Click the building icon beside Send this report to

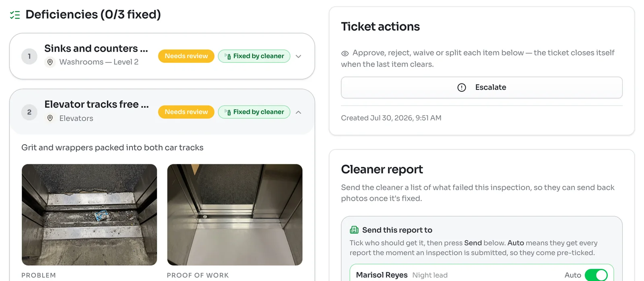tap(354, 230)
